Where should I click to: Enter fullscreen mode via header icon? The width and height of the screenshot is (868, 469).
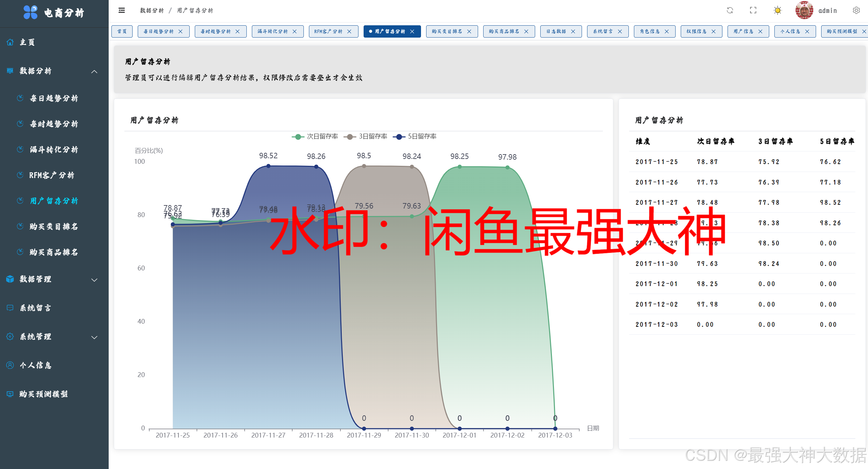point(753,11)
